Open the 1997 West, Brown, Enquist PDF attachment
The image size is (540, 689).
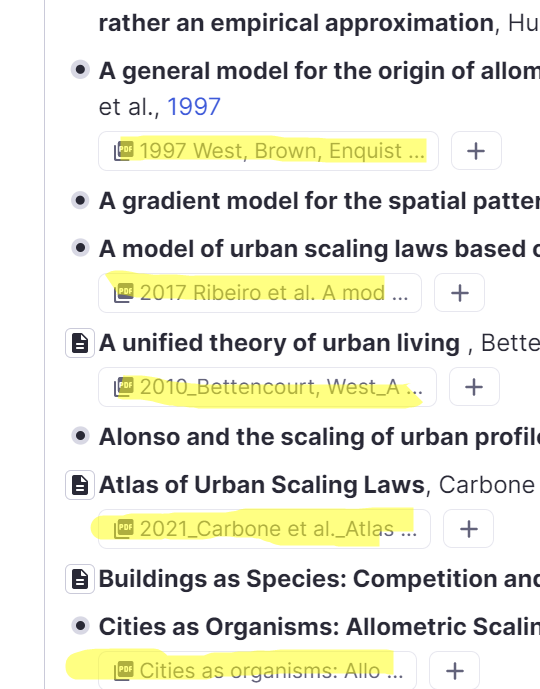[268, 151]
